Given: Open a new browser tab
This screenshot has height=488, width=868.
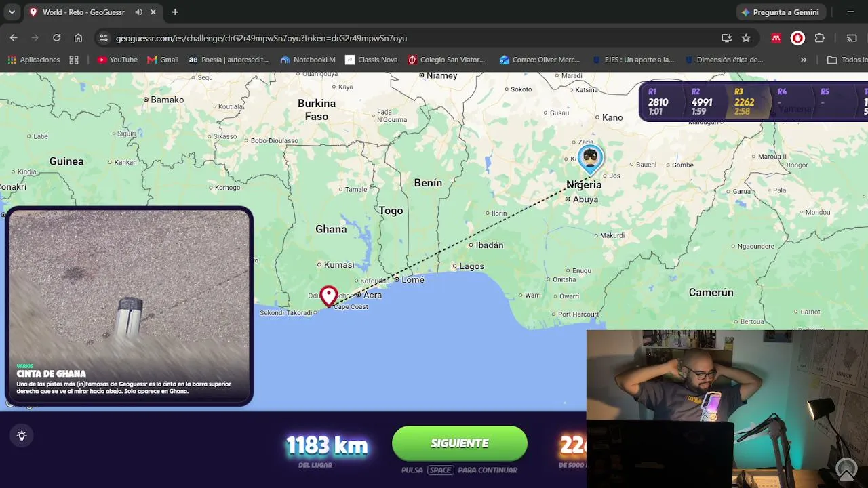Looking at the screenshot, I should pos(175,12).
